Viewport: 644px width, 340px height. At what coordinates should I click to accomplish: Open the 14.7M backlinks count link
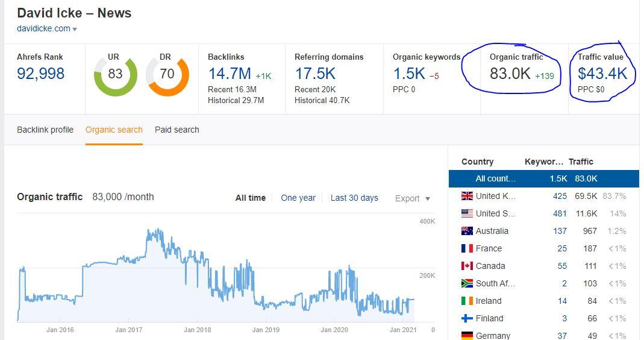click(230, 74)
